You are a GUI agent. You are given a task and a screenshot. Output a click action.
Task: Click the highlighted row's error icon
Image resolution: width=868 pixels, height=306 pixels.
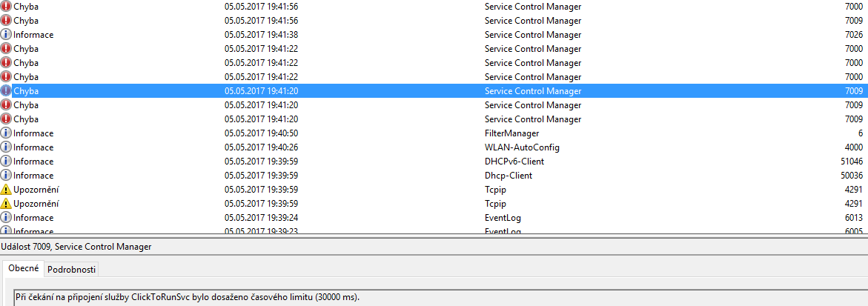(x=7, y=91)
